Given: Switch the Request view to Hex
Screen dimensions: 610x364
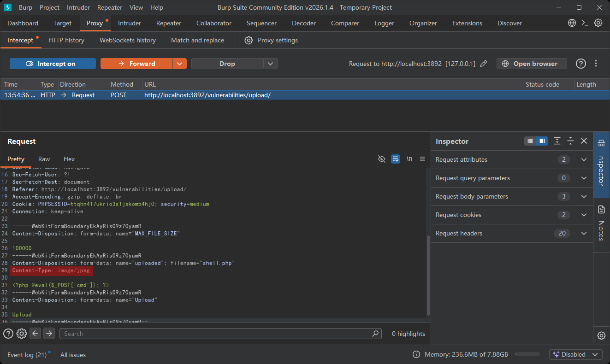Looking at the screenshot, I should point(69,159).
